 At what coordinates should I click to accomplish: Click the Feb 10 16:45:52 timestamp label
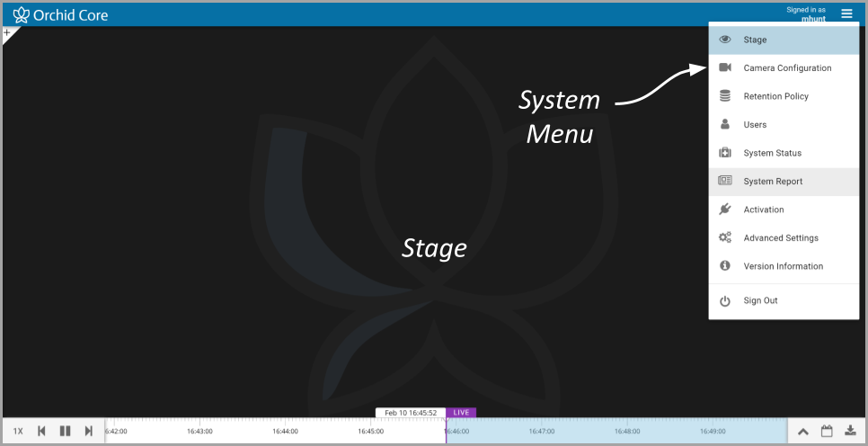tap(411, 413)
